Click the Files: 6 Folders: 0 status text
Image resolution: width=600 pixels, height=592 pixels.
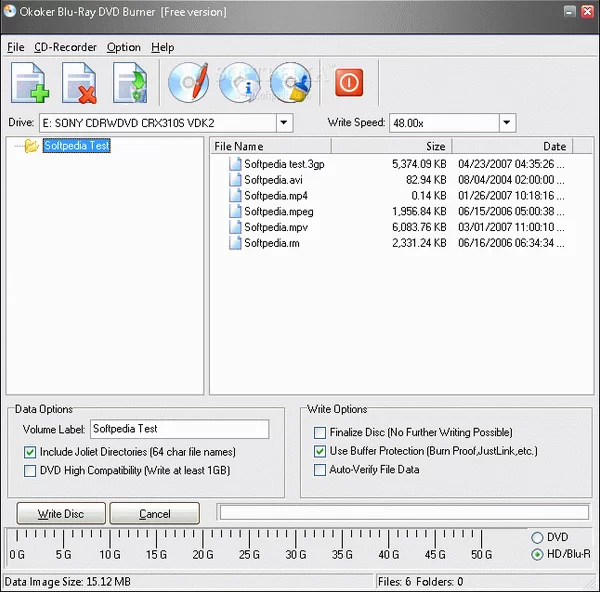click(x=421, y=582)
